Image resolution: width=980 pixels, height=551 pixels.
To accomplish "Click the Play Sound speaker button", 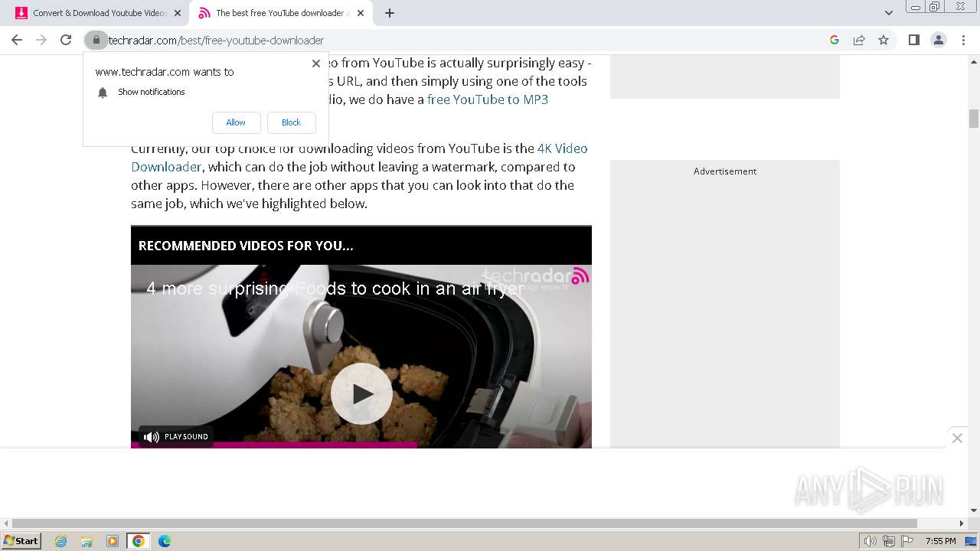I will coord(175,436).
